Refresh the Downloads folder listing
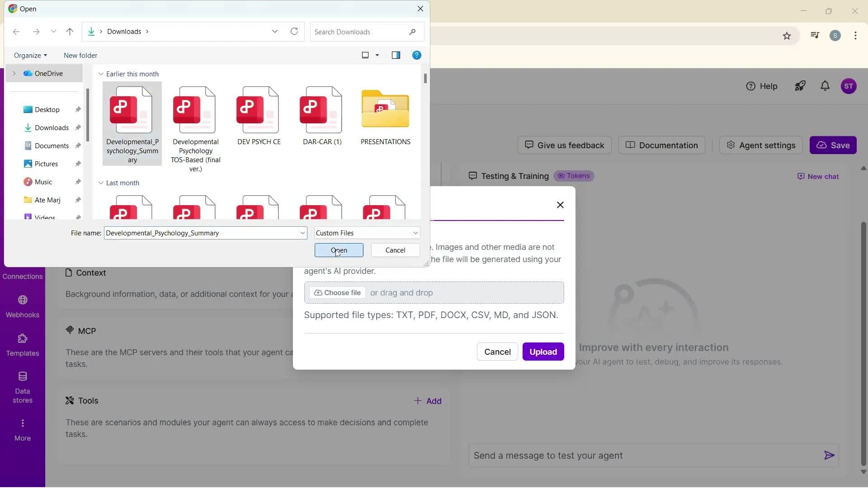The width and height of the screenshot is (868, 488). (294, 32)
